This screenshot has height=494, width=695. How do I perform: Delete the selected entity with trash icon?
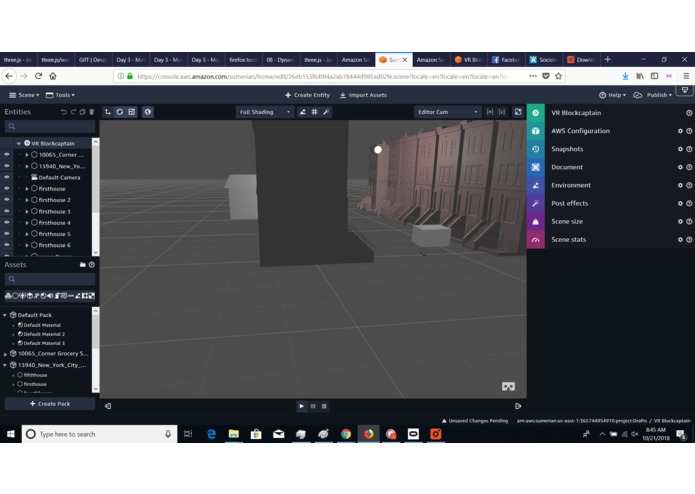pyautogui.click(x=92, y=112)
